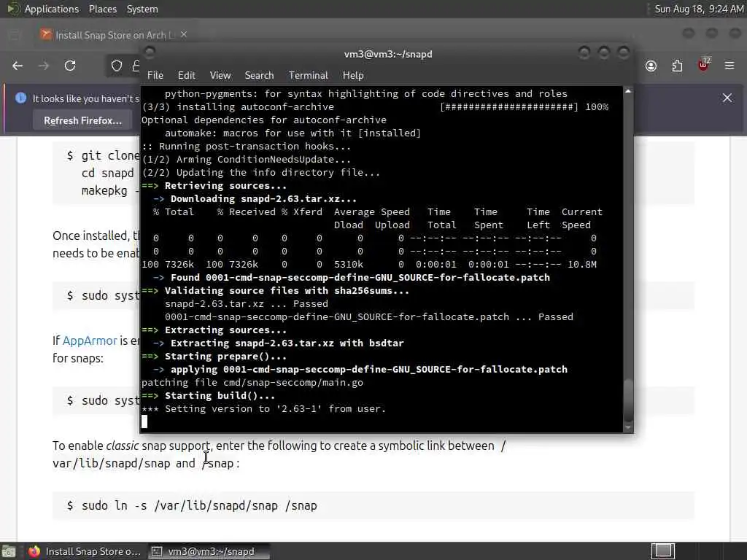Viewport: 747px width, 560px height.
Task: Click MATE logo icon in top panel
Action: pyautogui.click(x=12, y=9)
